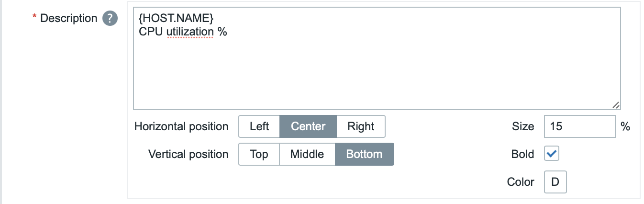Set horizontal position to Center

(x=308, y=126)
